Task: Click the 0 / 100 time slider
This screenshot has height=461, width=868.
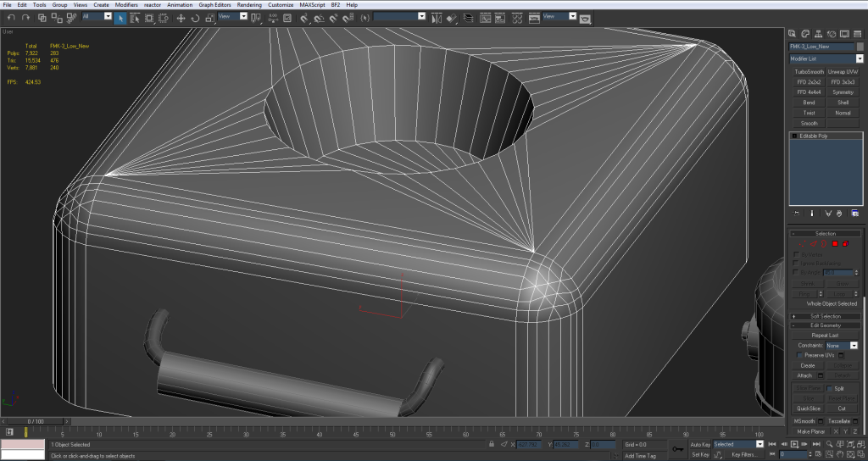Action: pyautogui.click(x=36, y=421)
